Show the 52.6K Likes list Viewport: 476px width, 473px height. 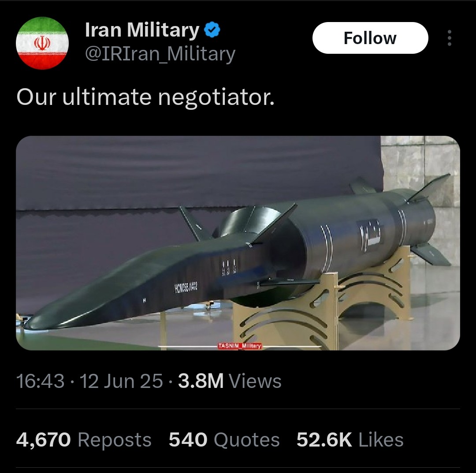(350, 439)
